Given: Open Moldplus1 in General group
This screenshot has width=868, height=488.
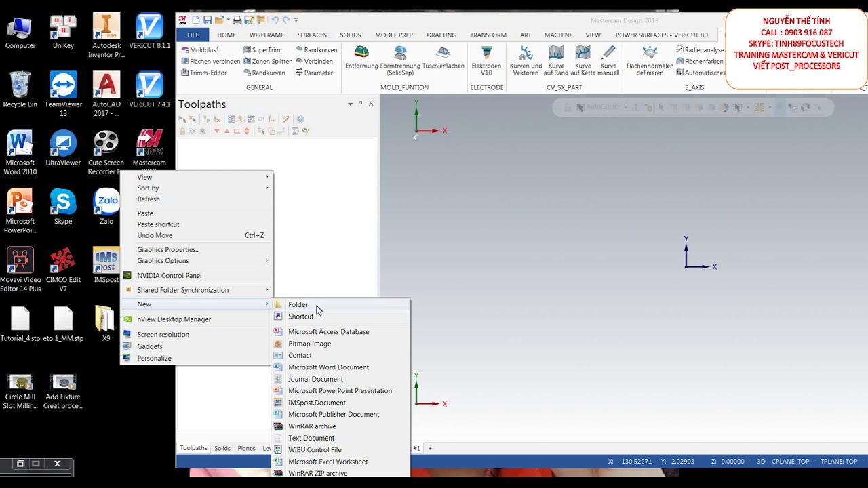Looking at the screenshot, I should (x=200, y=50).
